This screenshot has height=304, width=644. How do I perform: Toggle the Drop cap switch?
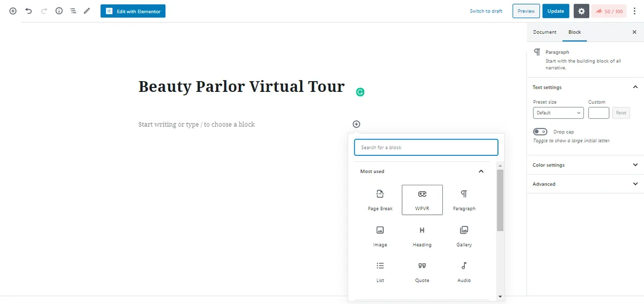(540, 132)
